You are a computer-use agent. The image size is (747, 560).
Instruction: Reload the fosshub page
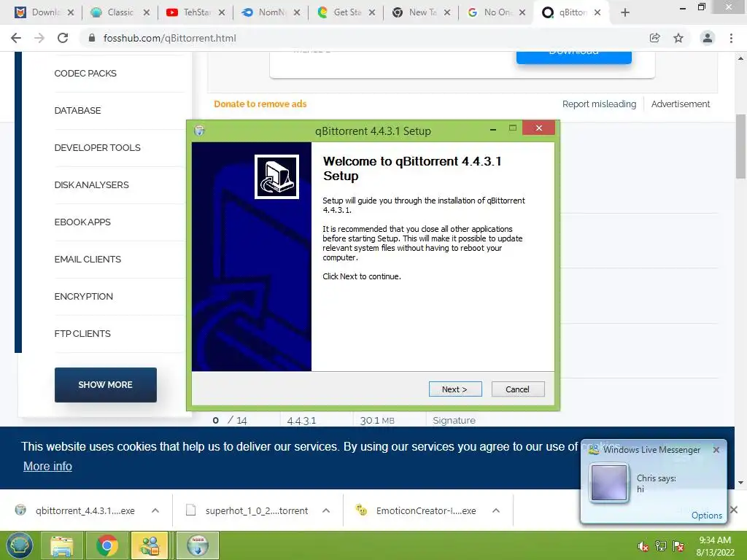(x=63, y=38)
